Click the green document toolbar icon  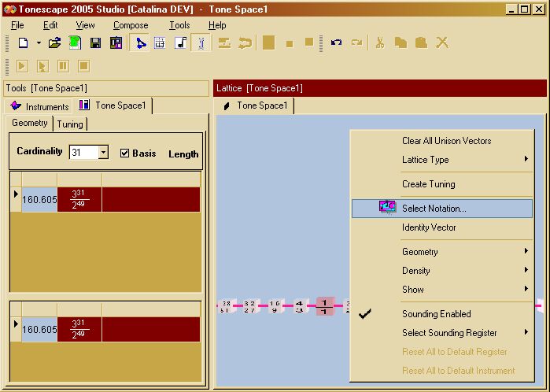[75, 43]
